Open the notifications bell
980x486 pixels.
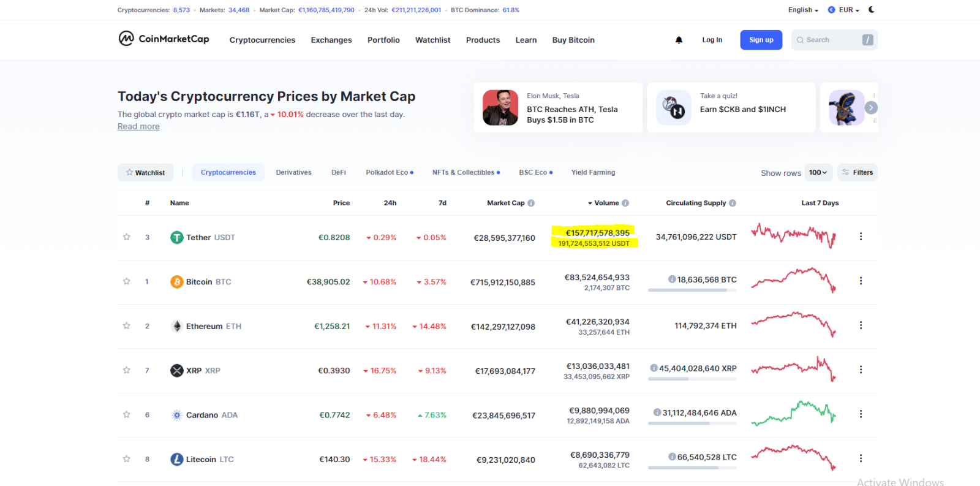click(679, 40)
